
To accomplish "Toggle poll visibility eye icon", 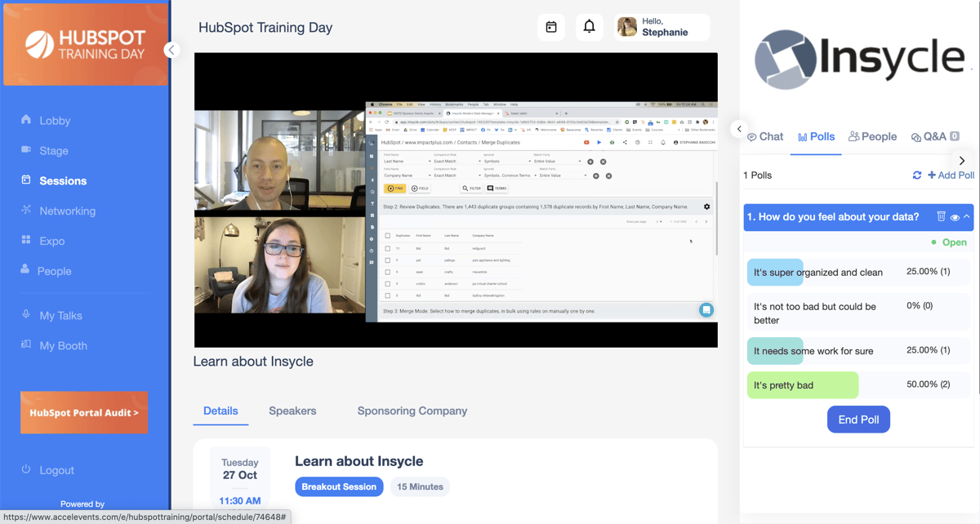I will pyautogui.click(x=955, y=218).
